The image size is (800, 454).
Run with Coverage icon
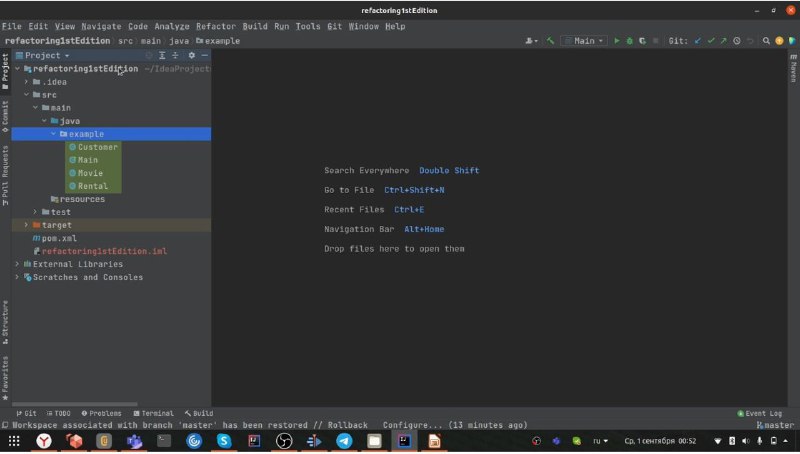[642, 41]
